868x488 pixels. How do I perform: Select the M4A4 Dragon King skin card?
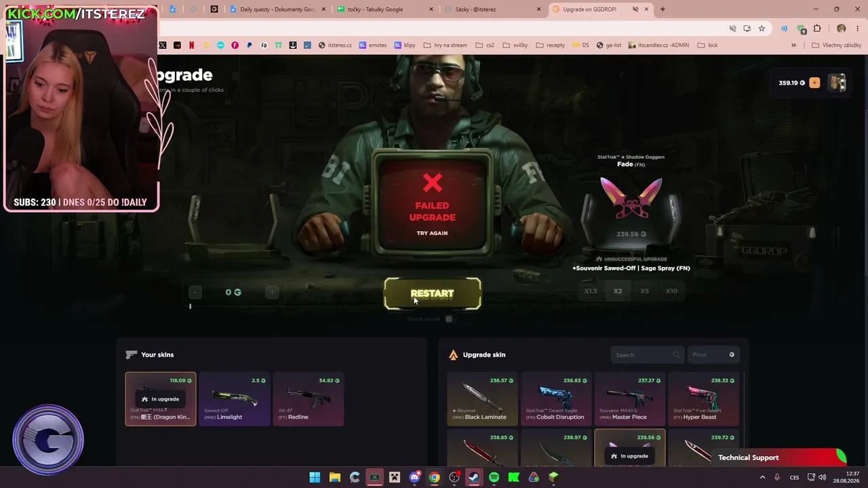[x=161, y=399]
